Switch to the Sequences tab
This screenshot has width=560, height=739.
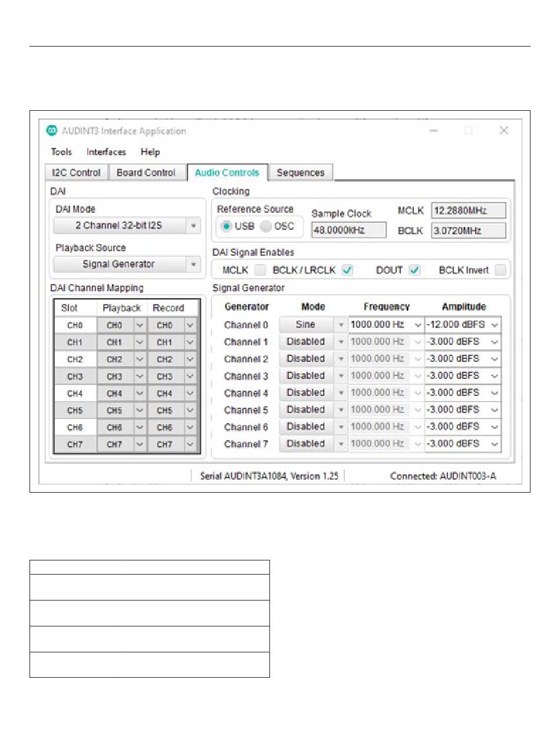click(x=301, y=173)
